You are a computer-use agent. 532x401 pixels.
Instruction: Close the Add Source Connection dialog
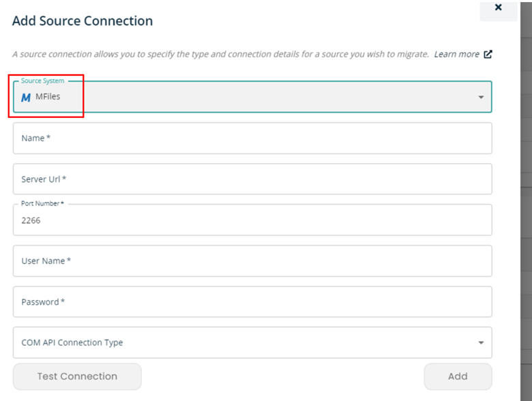(x=498, y=8)
